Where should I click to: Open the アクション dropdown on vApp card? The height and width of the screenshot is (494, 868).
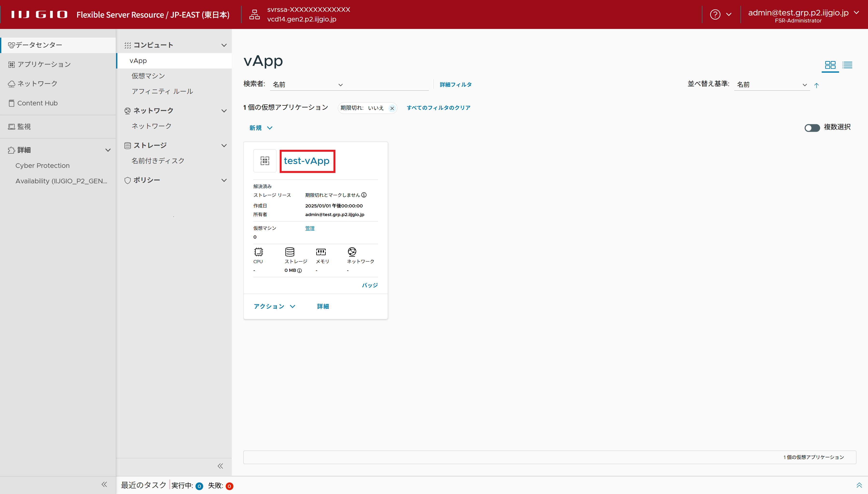point(274,306)
